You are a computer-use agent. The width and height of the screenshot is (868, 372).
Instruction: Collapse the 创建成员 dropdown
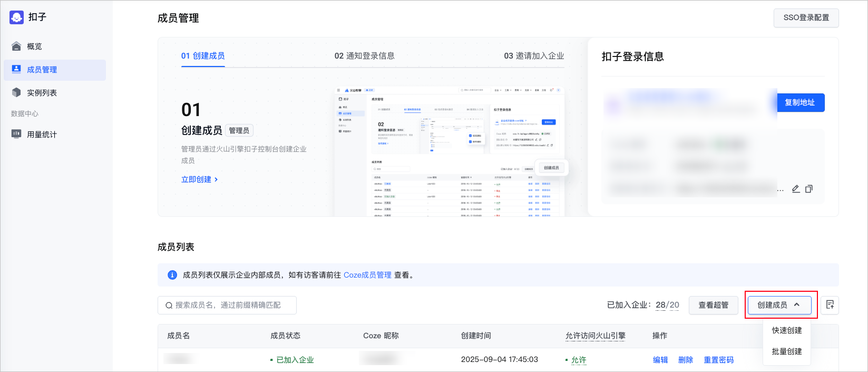coord(779,305)
